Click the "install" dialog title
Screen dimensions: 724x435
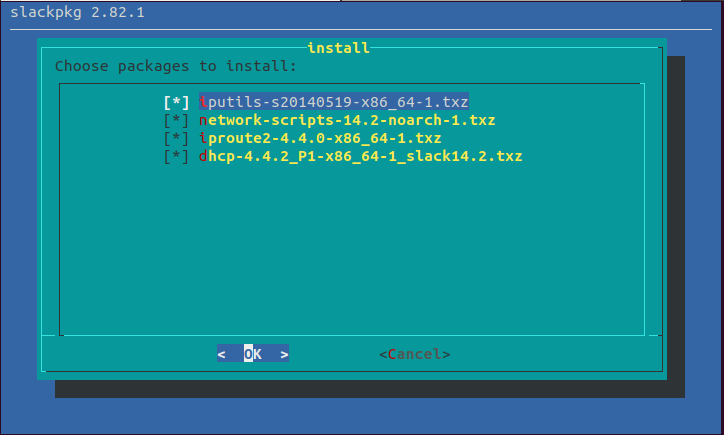click(x=338, y=47)
